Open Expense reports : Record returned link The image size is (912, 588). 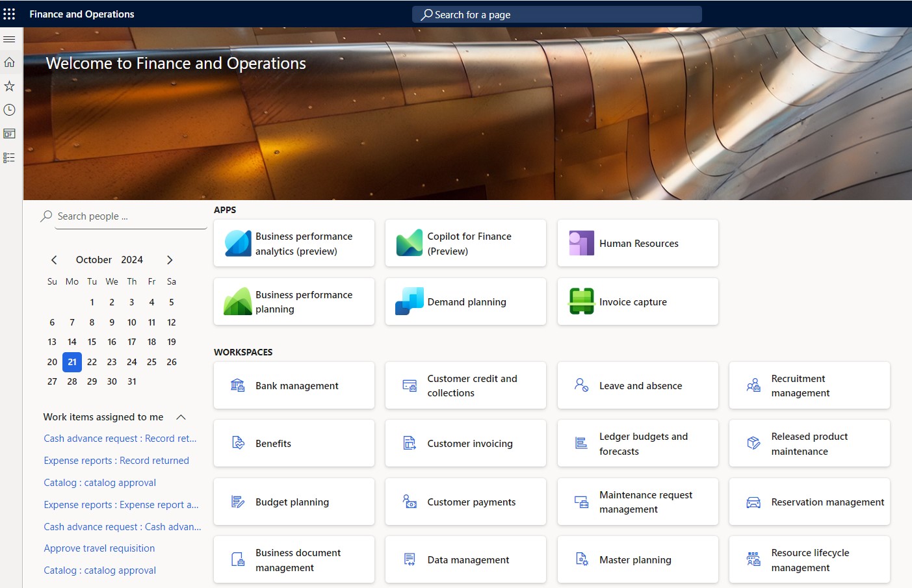[x=116, y=461]
